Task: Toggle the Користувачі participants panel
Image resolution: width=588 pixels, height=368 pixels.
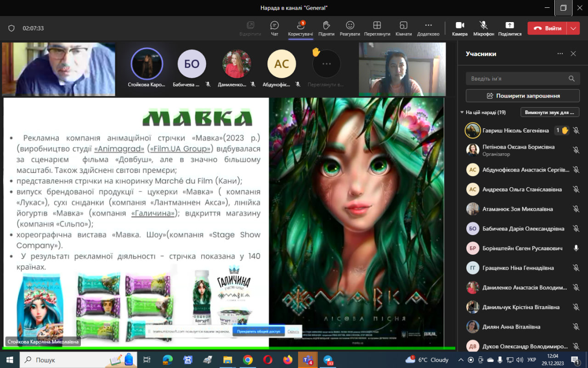Action: tap(300, 28)
